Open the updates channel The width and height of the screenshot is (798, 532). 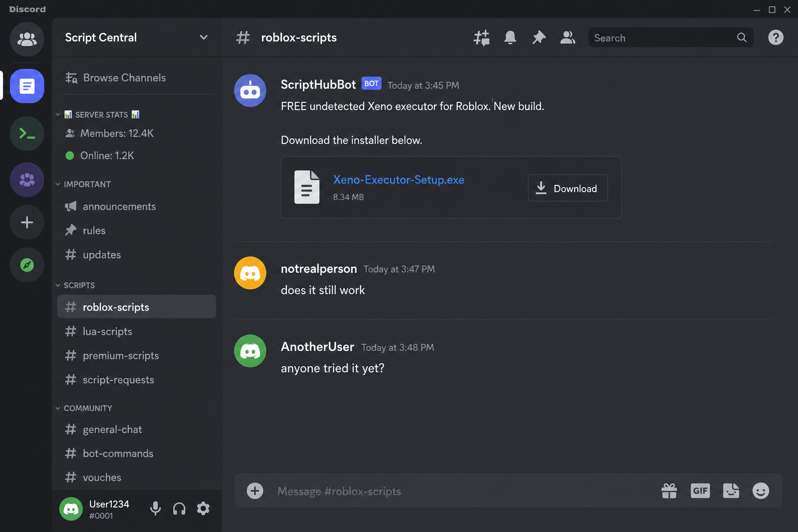[x=137, y=255]
